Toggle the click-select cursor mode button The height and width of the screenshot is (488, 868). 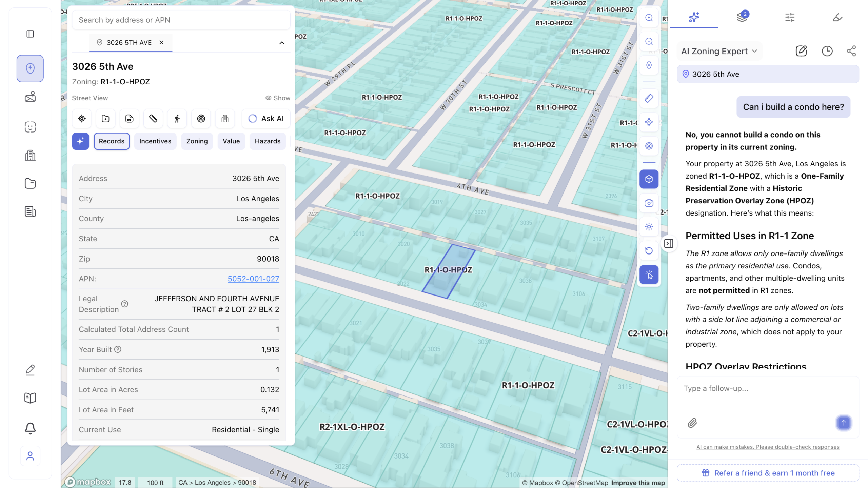click(x=649, y=274)
